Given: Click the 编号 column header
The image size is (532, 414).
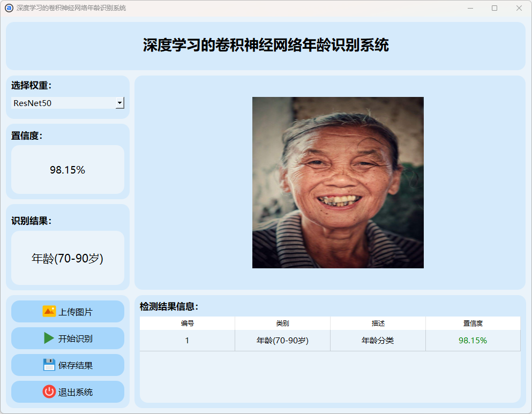Looking at the screenshot, I should point(187,323).
